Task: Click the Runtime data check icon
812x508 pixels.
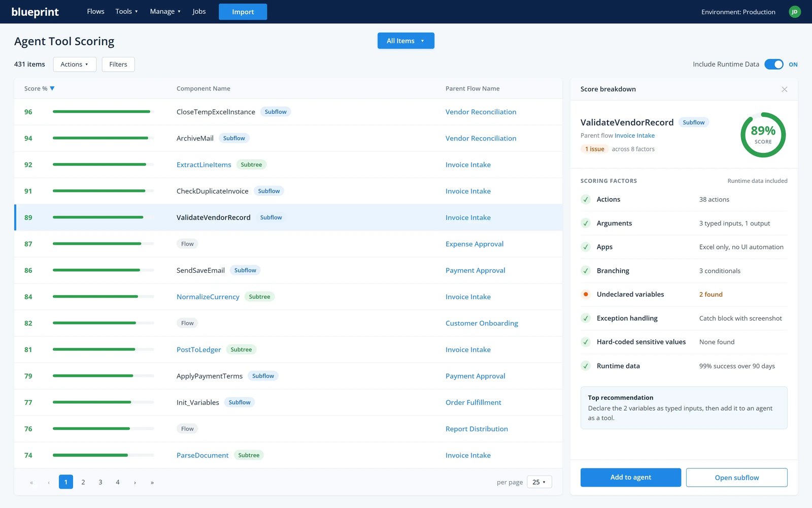Action: [x=586, y=366]
